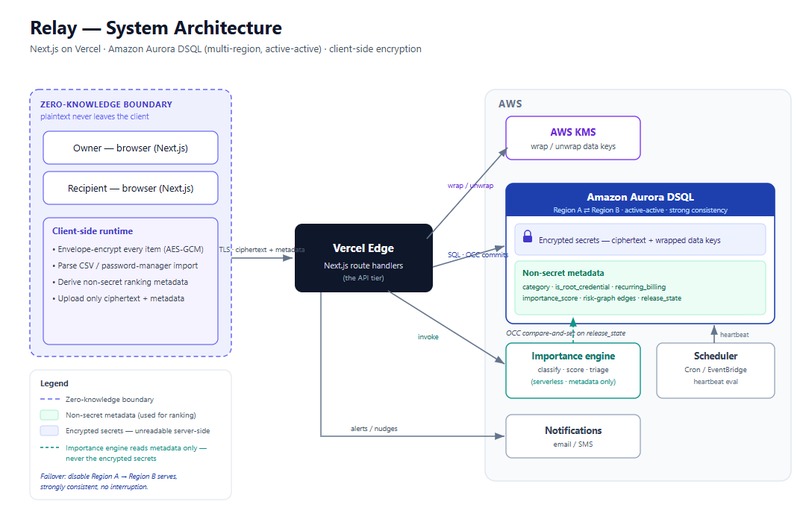Click 'Cron / EventBridge' text
Viewport: 806px width, 522px height.
pyautogui.click(x=715, y=370)
